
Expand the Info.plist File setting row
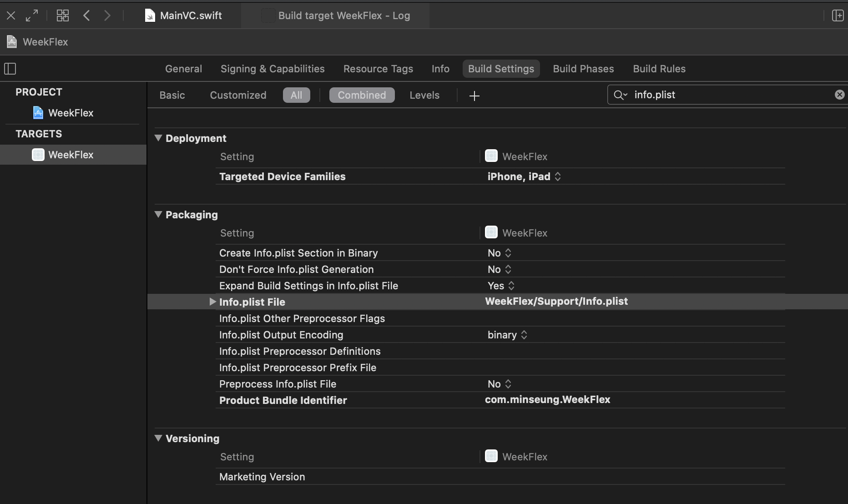[x=212, y=302]
